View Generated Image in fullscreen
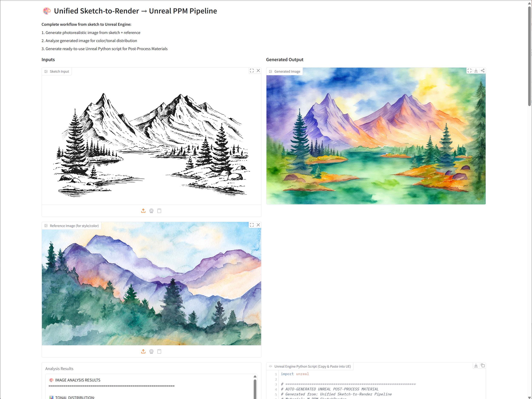The image size is (532, 399). 469,70
